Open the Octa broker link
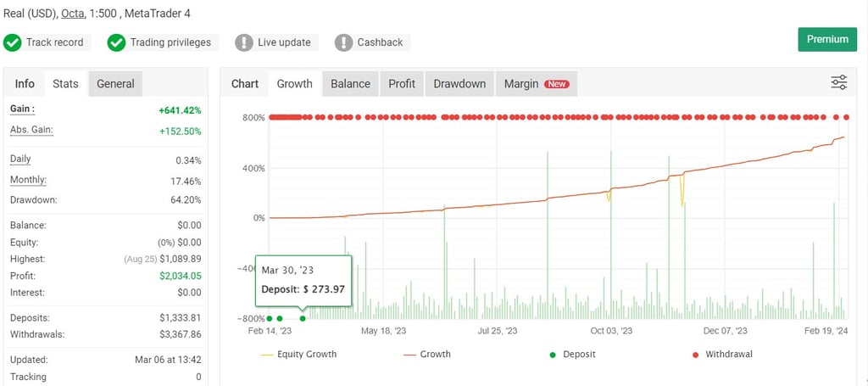 click(x=73, y=14)
